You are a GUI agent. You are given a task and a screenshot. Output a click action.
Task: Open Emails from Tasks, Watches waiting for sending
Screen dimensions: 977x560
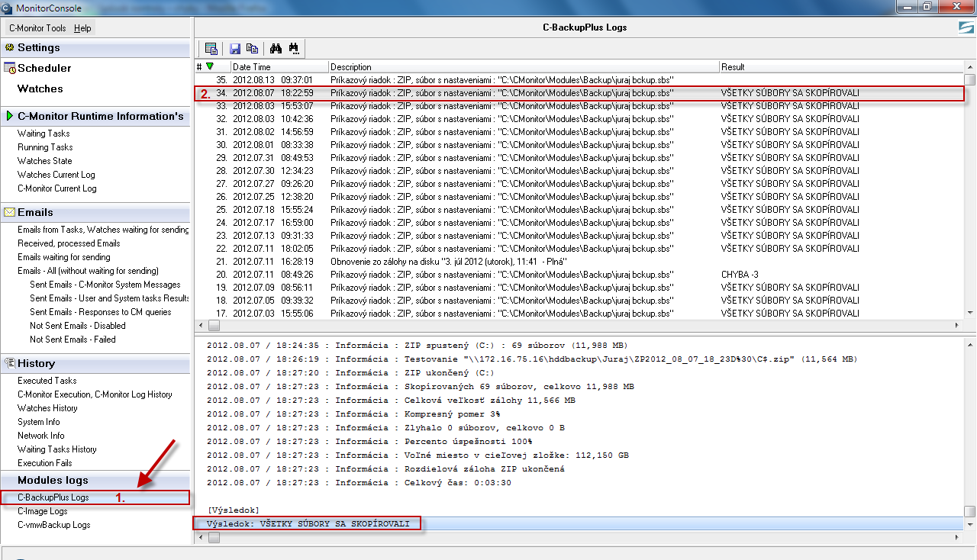(103, 230)
